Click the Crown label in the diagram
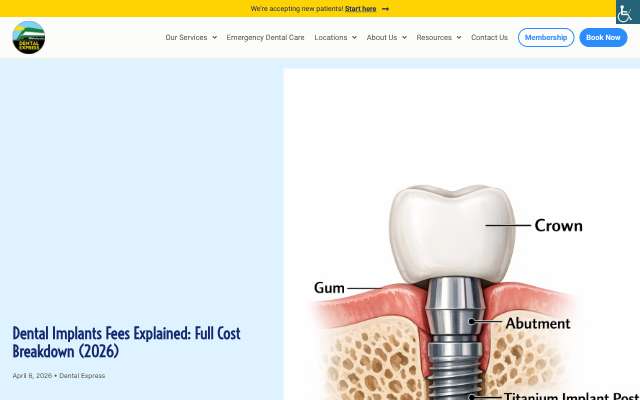 [x=558, y=225]
